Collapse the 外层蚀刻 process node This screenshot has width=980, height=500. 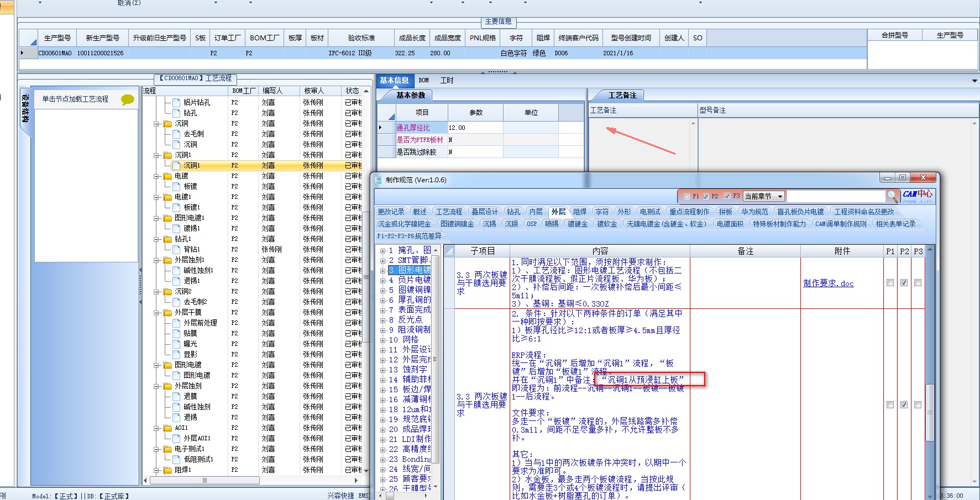click(x=157, y=386)
